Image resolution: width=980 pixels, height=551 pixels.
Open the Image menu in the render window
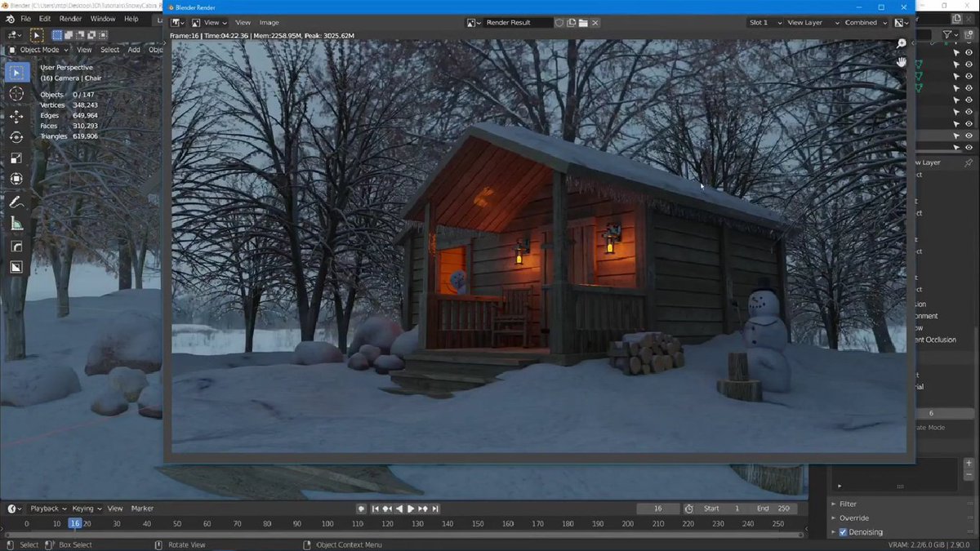269,23
